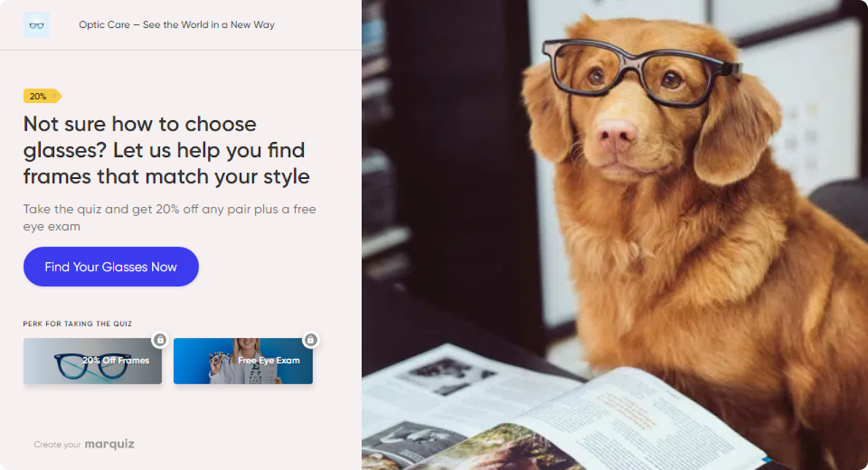Click the Free Eye Exam label text

click(x=269, y=360)
